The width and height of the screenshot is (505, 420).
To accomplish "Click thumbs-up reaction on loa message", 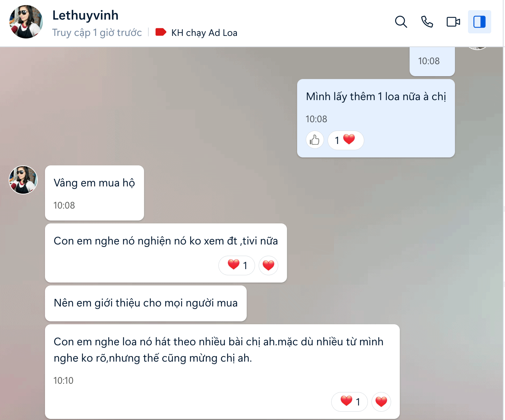I will click(315, 140).
